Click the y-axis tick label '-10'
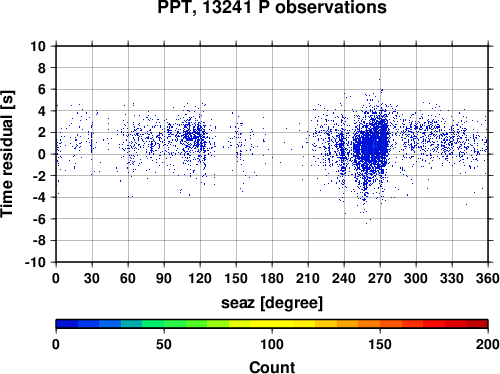 click(x=36, y=263)
